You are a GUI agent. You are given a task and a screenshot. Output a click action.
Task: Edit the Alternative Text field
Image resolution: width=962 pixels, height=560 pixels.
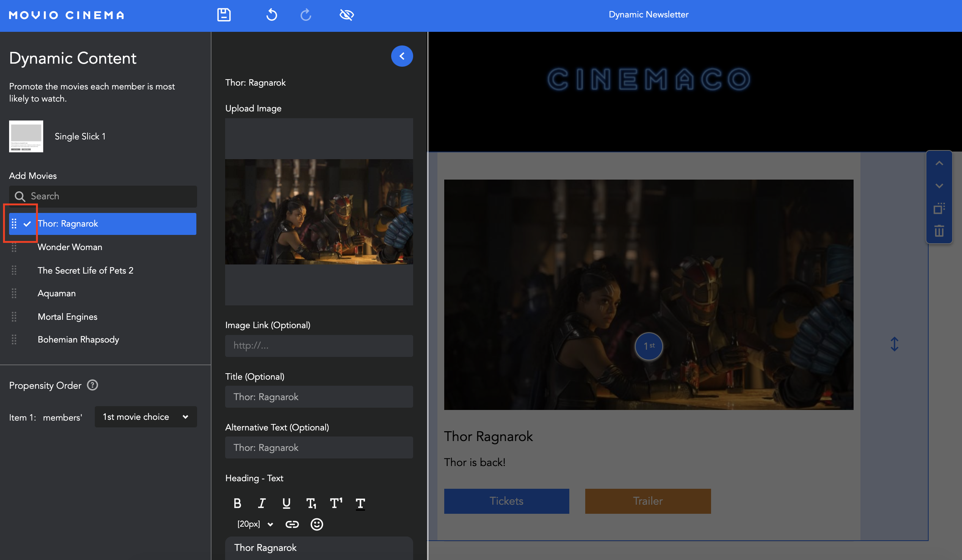pyautogui.click(x=319, y=447)
